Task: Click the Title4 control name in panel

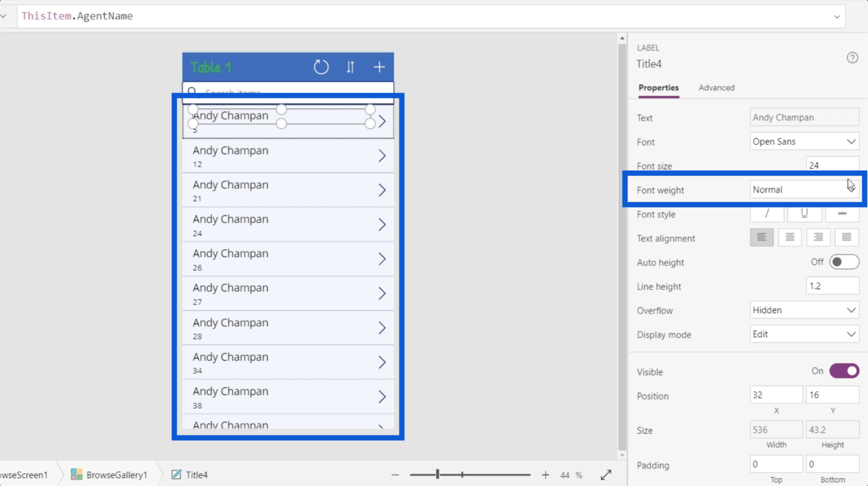Action: pyautogui.click(x=649, y=64)
